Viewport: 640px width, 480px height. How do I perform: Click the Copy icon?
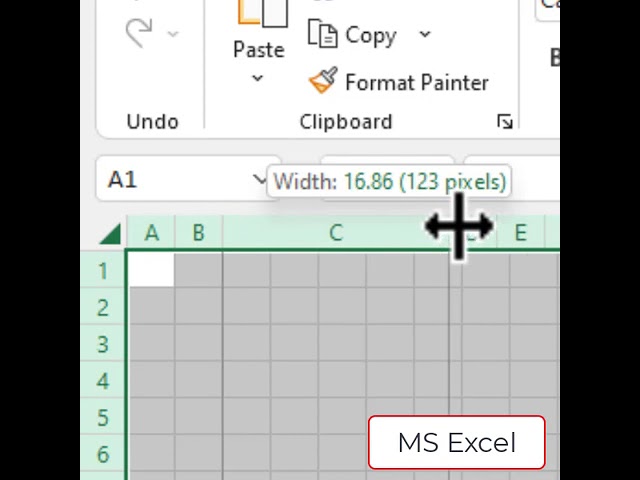point(322,33)
